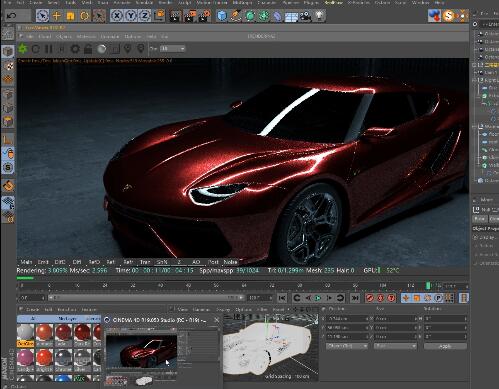This screenshot has height=389, width=499.
Task: Click the green Play forwards button
Action: point(318,298)
